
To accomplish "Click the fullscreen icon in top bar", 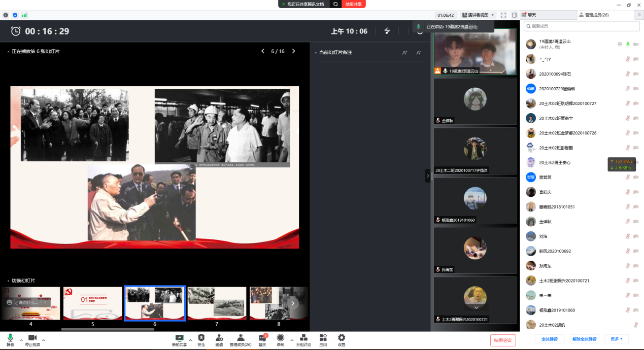I will click(503, 15).
